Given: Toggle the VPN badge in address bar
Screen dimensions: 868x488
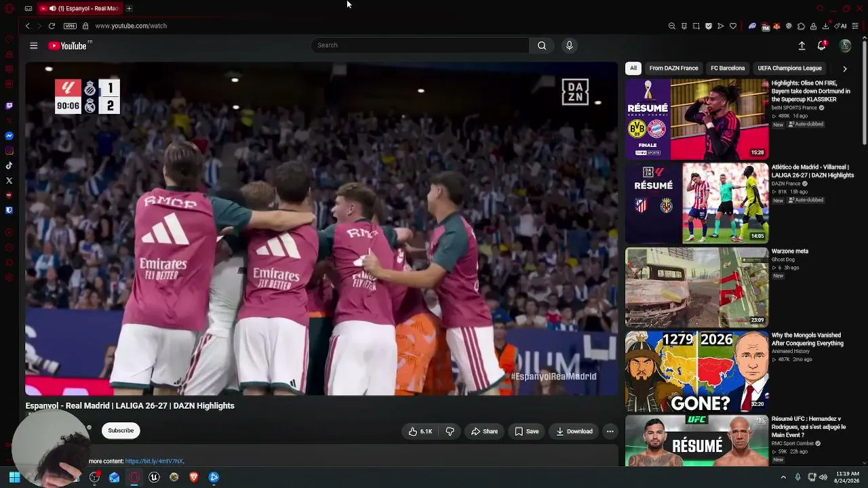Looking at the screenshot, I should (70, 26).
